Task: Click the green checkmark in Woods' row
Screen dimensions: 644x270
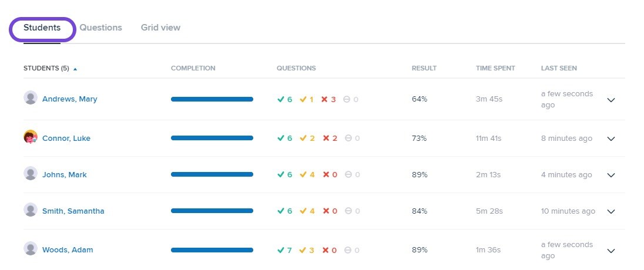Action: coord(281,250)
